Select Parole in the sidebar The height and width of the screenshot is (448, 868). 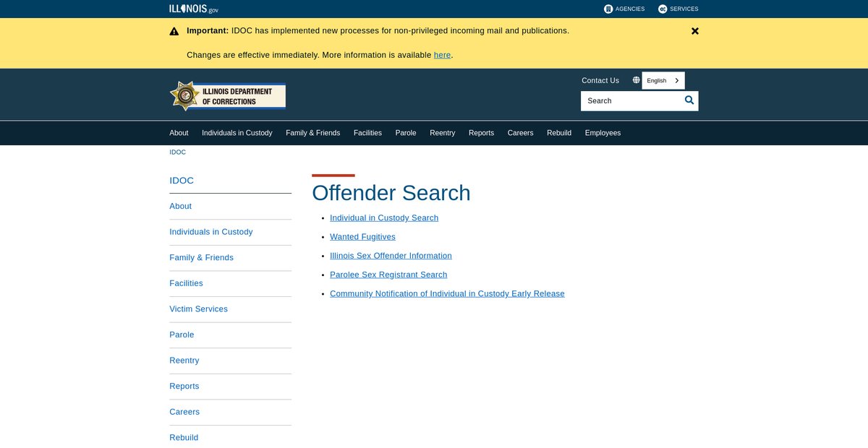(x=182, y=335)
